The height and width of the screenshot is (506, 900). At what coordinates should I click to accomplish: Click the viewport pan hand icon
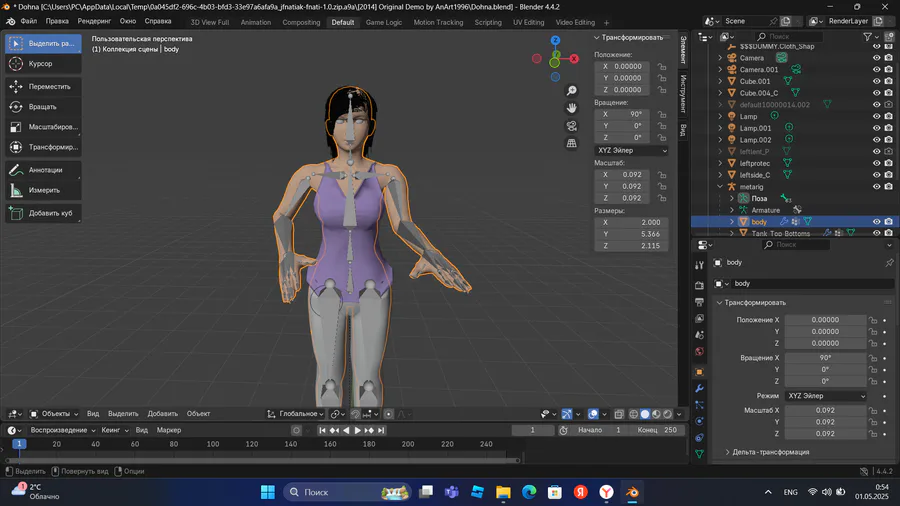pos(572,108)
